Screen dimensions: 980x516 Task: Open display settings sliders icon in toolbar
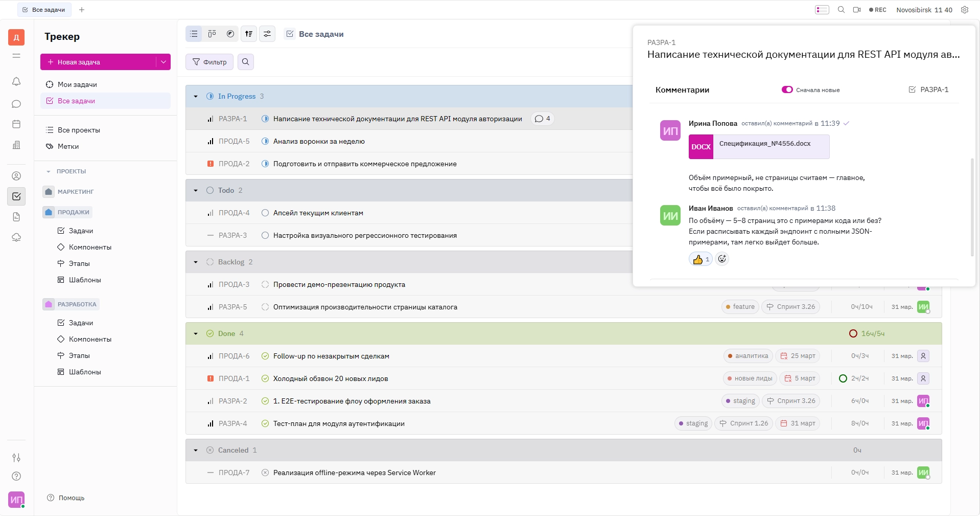coord(267,34)
